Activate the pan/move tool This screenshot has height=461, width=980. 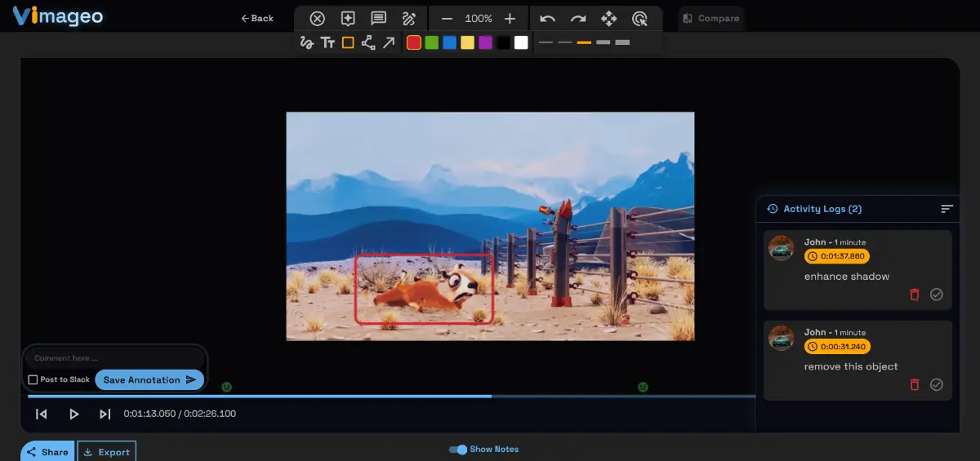tap(608, 18)
